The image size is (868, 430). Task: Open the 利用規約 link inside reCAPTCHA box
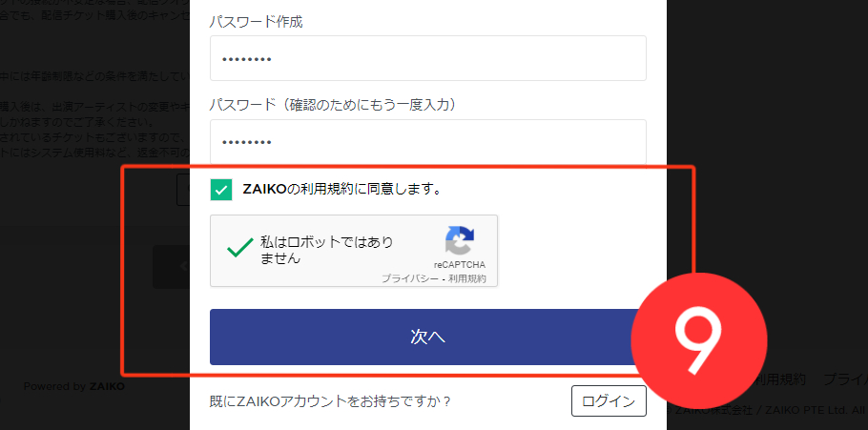467,279
